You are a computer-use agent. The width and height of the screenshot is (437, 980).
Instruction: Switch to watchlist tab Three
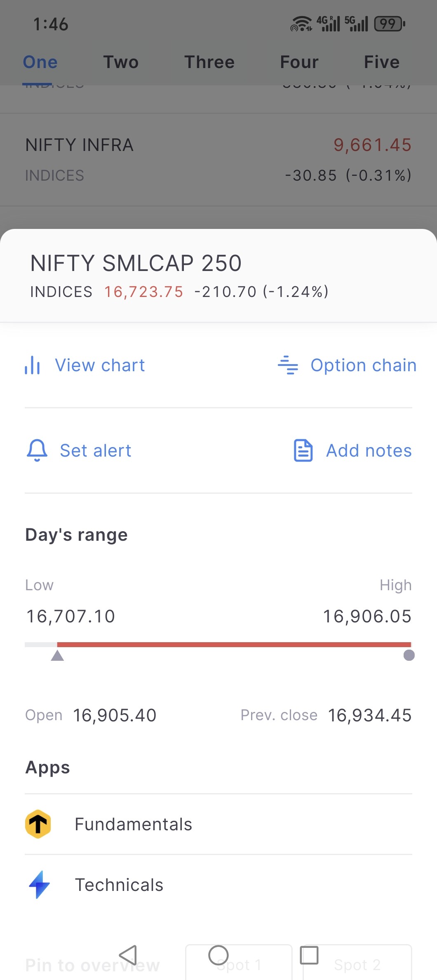pos(209,62)
